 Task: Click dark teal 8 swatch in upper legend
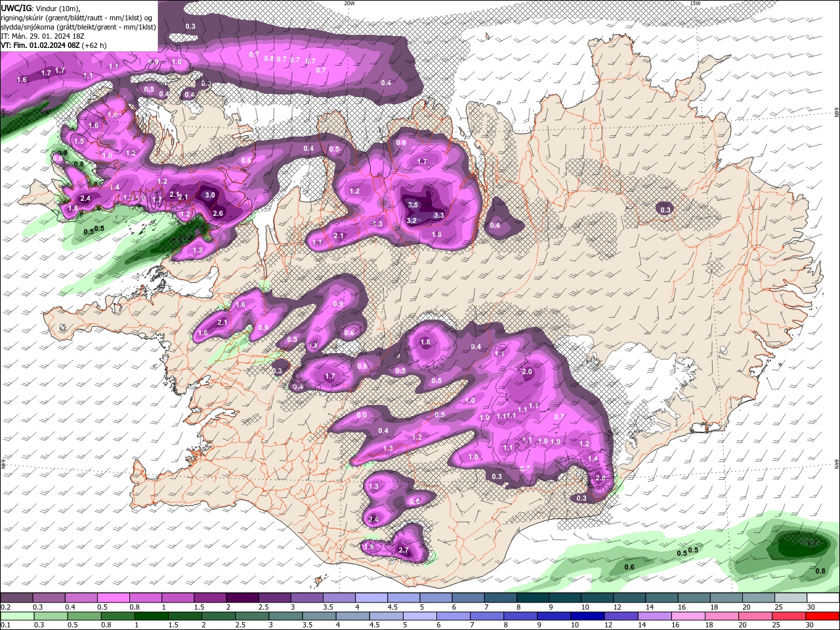pyautogui.click(x=532, y=598)
